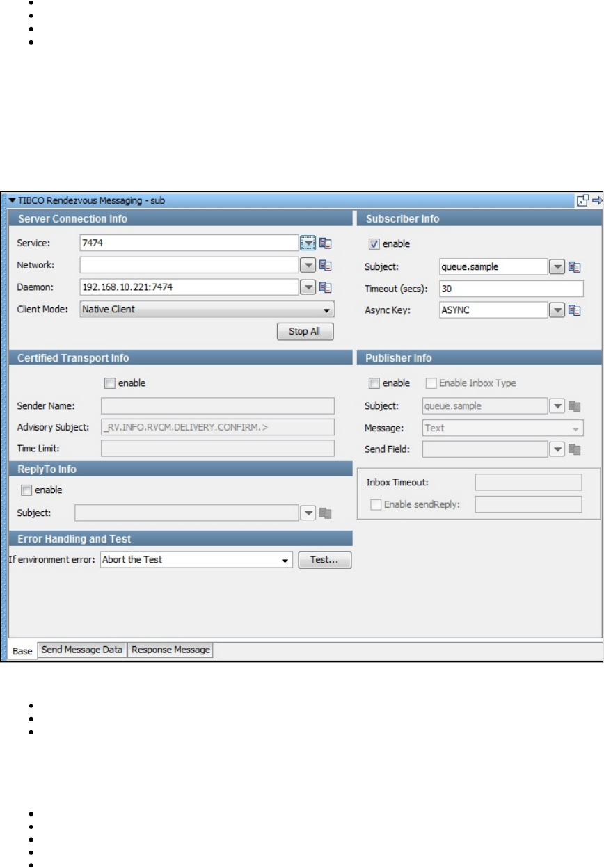Toggle Enable sendReply checkbox
This screenshot has width=604, height=868.
click(x=376, y=505)
